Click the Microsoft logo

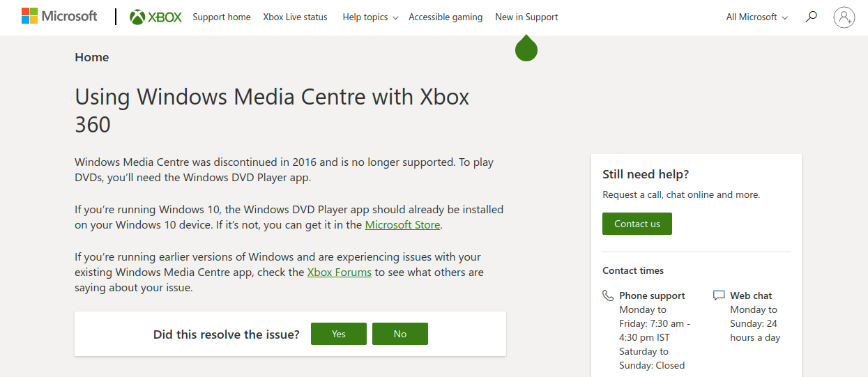click(x=59, y=16)
